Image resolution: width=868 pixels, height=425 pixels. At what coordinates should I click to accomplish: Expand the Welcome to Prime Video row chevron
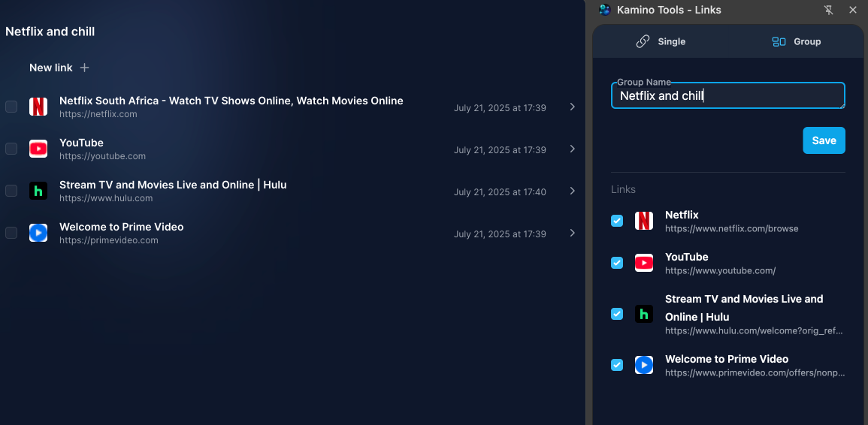coord(572,233)
